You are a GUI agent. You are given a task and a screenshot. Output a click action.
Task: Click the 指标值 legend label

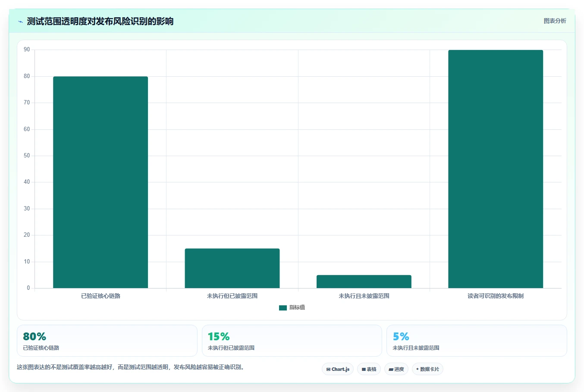click(x=297, y=307)
